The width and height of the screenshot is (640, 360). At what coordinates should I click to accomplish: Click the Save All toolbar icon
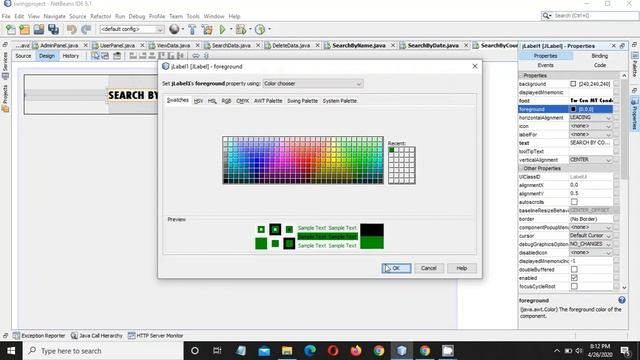pyautogui.click(x=53, y=29)
